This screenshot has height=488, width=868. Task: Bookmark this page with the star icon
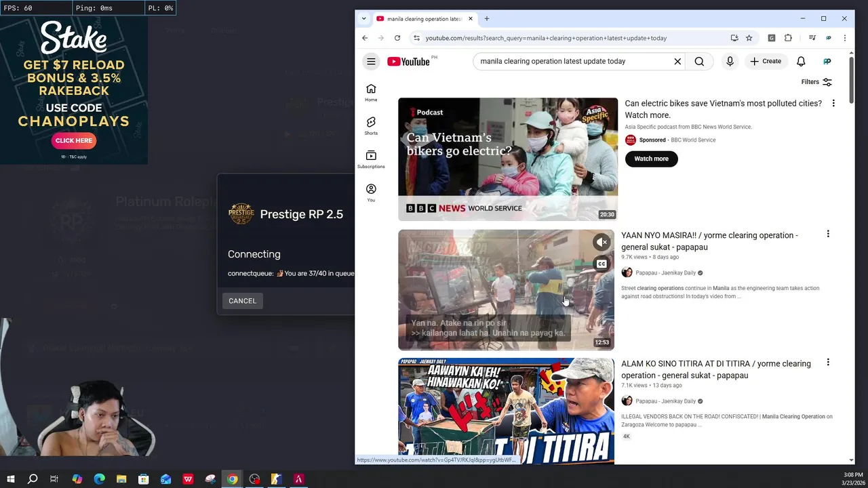[x=749, y=38]
